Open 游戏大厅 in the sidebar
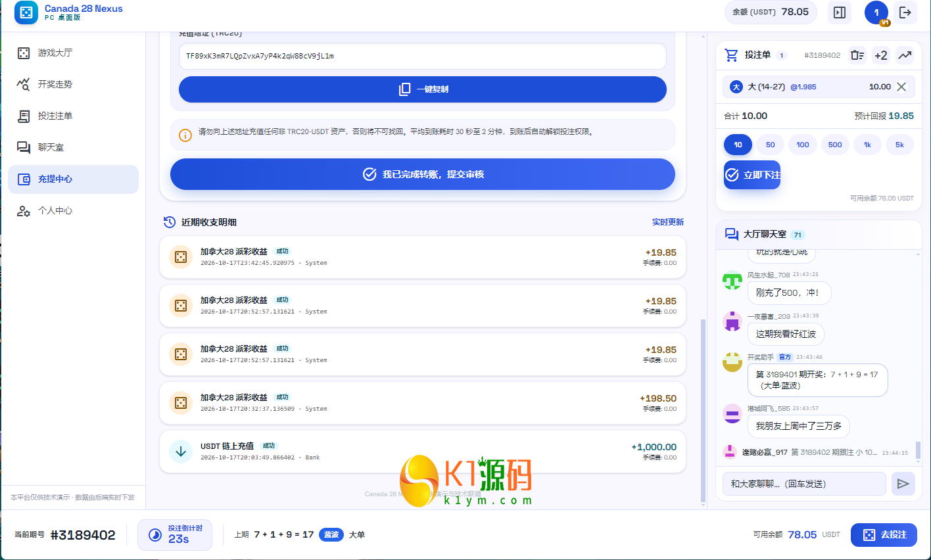This screenshot has width=931, height=560. tap(73, 53)
